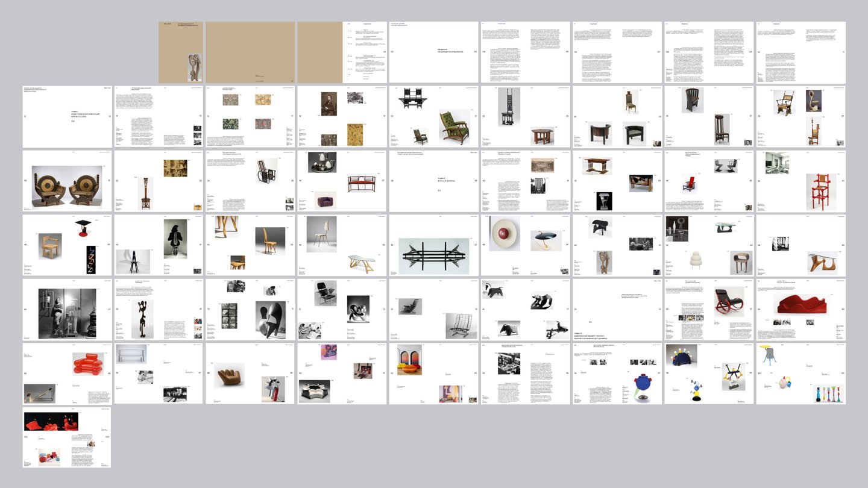Select spread with white stacked lamp

[708, 245]
